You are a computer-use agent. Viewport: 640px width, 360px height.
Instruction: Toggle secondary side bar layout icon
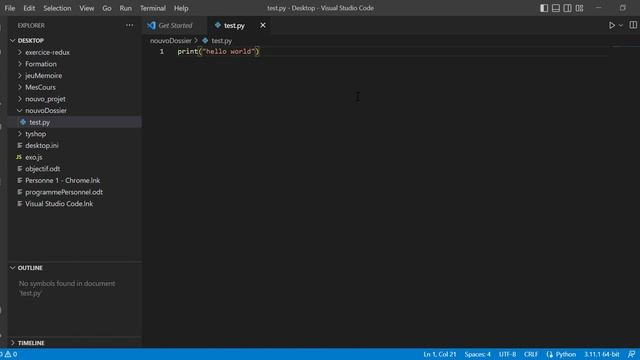tap(568, 8)
